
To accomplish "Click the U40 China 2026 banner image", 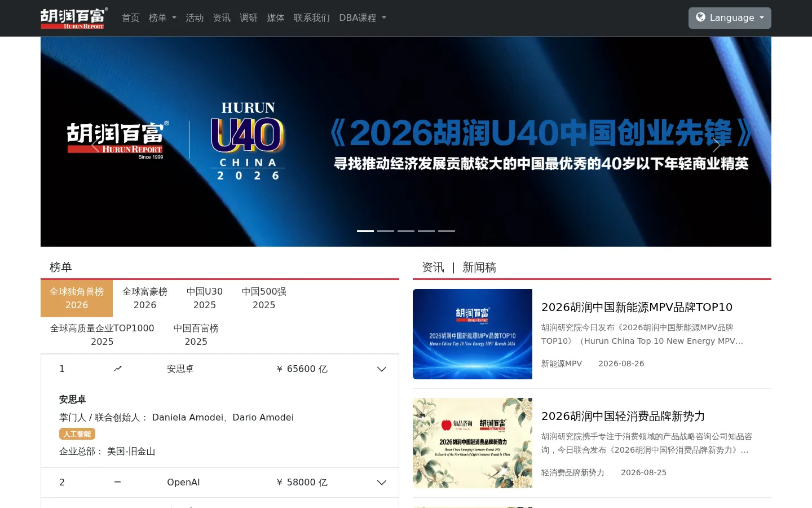I will click(x=406, y=142).
